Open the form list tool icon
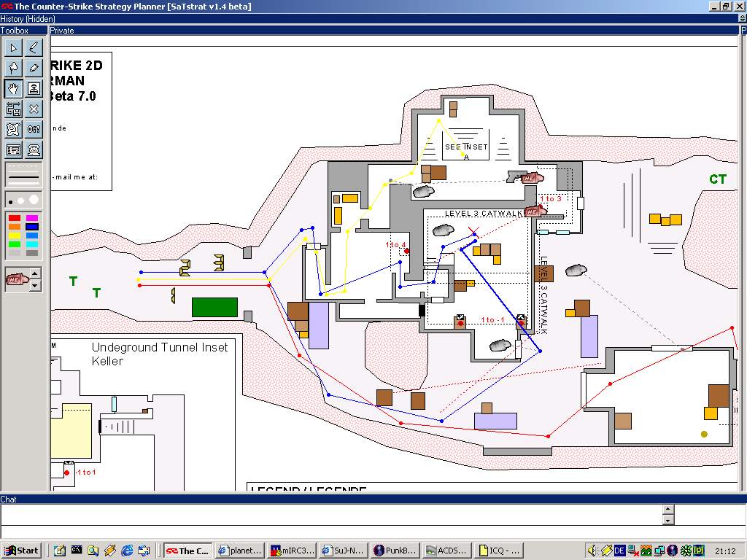This screenshot has height=560, width=747. tap(13, 150)
